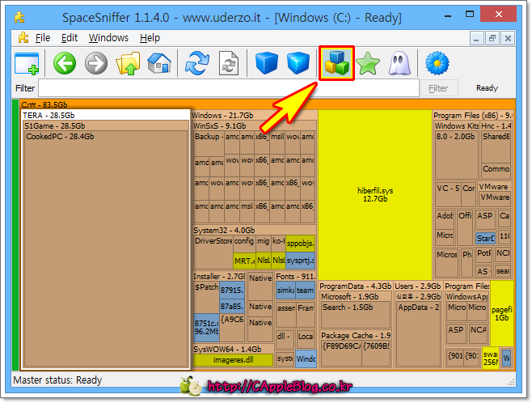The width and height of the screenshot is (532, 403).
Task: Click the blue flower donate icon
Action: point(437,63)
